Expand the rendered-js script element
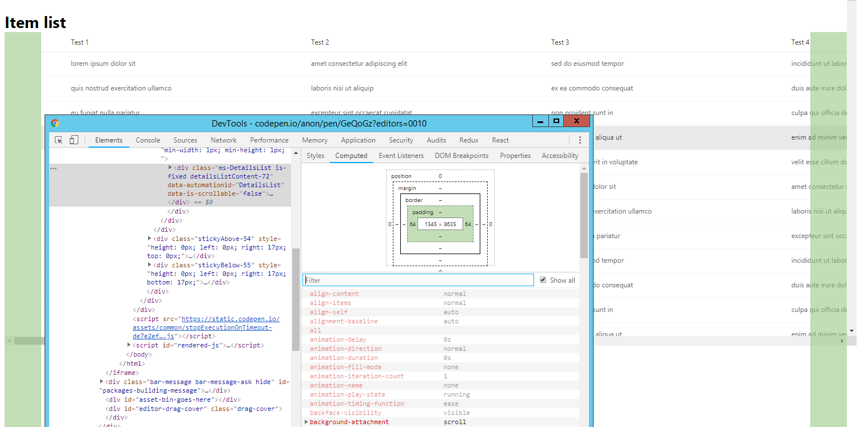This screenshot has height=427, width=868. tap(129, 345)
